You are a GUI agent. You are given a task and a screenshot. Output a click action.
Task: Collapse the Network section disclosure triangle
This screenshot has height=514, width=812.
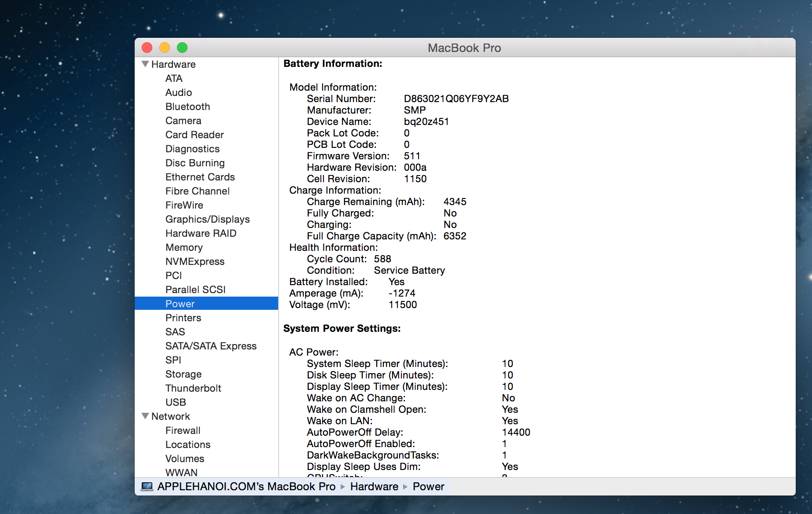tap(145, 416)
